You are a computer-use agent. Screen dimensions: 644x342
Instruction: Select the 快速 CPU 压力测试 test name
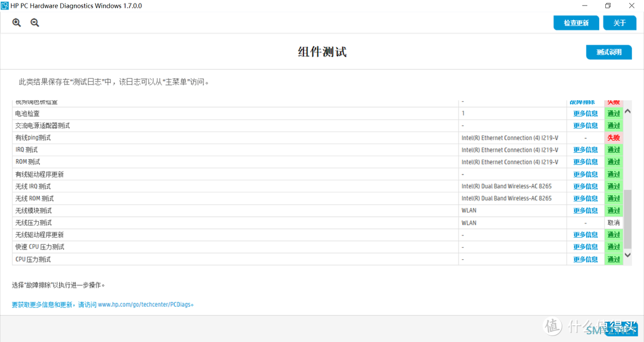[40, 247]
